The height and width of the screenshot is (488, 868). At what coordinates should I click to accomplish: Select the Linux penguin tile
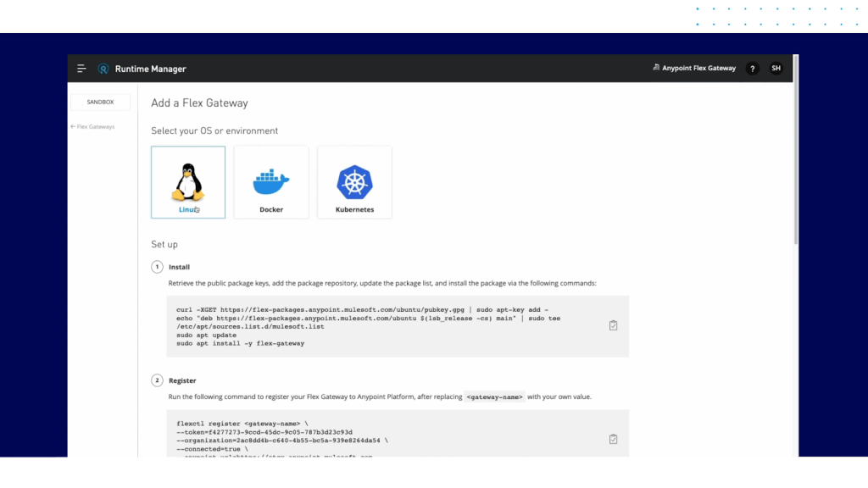tap(188, 182)
